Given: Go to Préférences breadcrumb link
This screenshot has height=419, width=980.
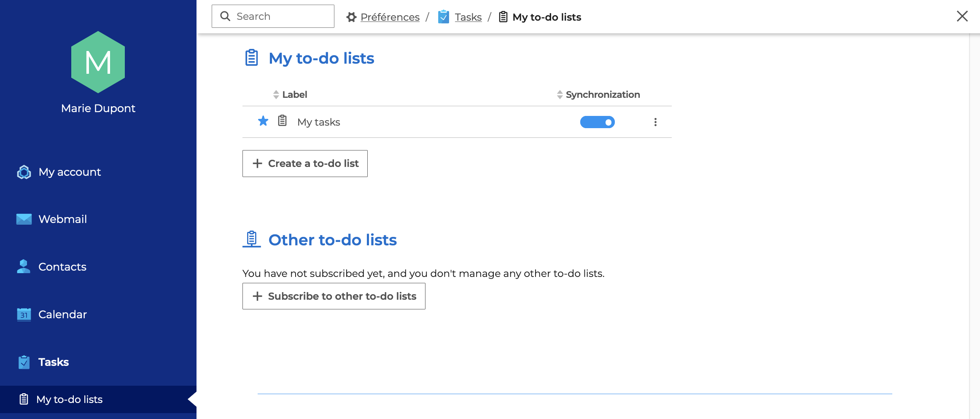Looking at the screenshot, I should click(390, 17).
